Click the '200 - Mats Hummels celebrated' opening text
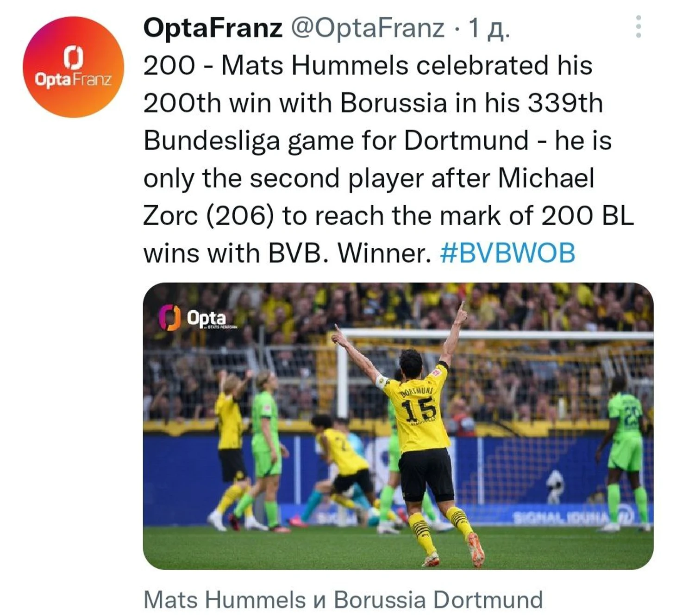Screen dimensions: 676x616 (346, 65)
